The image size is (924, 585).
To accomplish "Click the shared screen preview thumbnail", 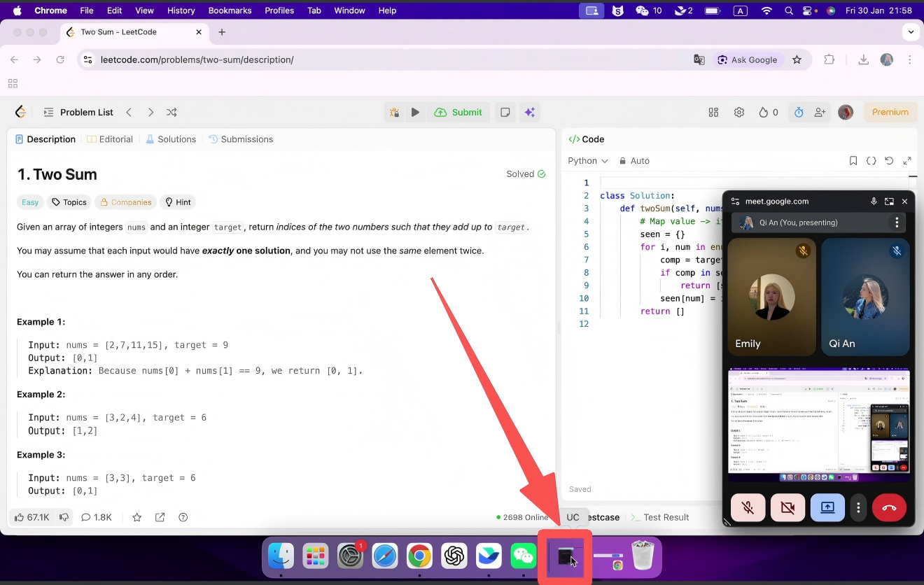I will pyautogui.click(x=819, y=425).
